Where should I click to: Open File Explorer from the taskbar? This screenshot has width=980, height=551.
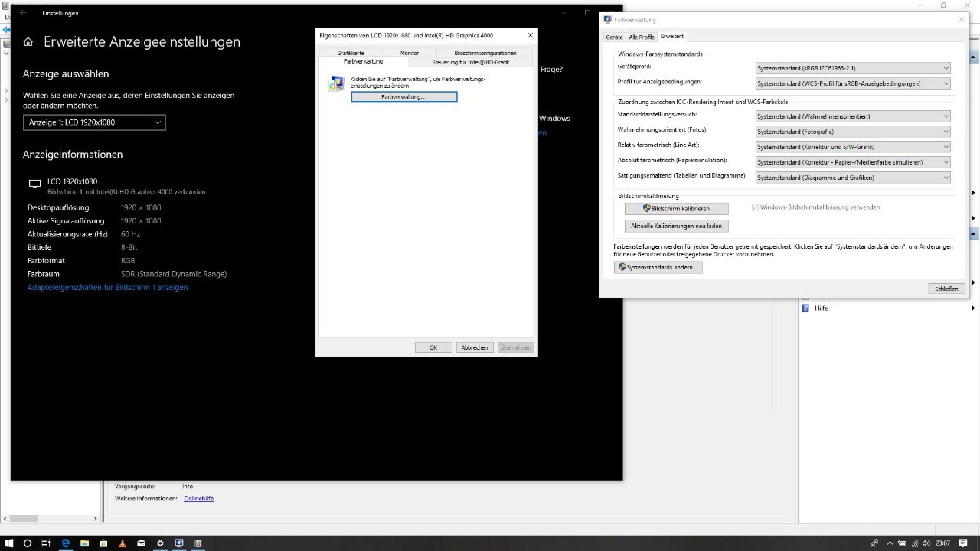pyautogui.click(x=84, y=543)
